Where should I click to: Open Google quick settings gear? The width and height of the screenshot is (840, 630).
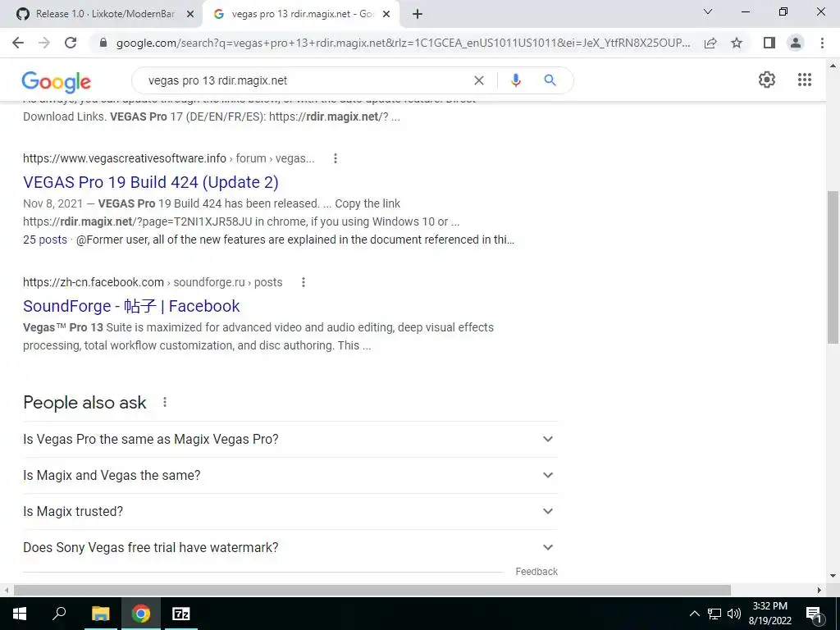pyautogui.click(x=767, y=80)
